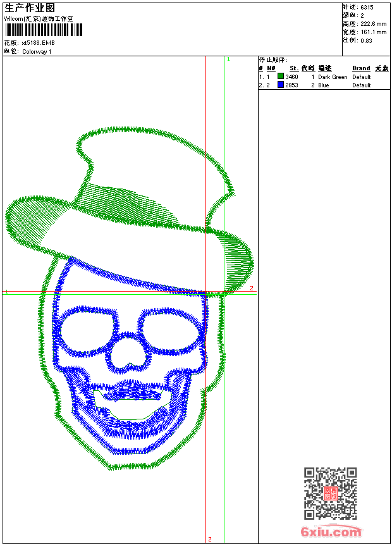Click the Colorway 1 label
This screenshot has height=544, width=392.
click(x=37, y=52)
